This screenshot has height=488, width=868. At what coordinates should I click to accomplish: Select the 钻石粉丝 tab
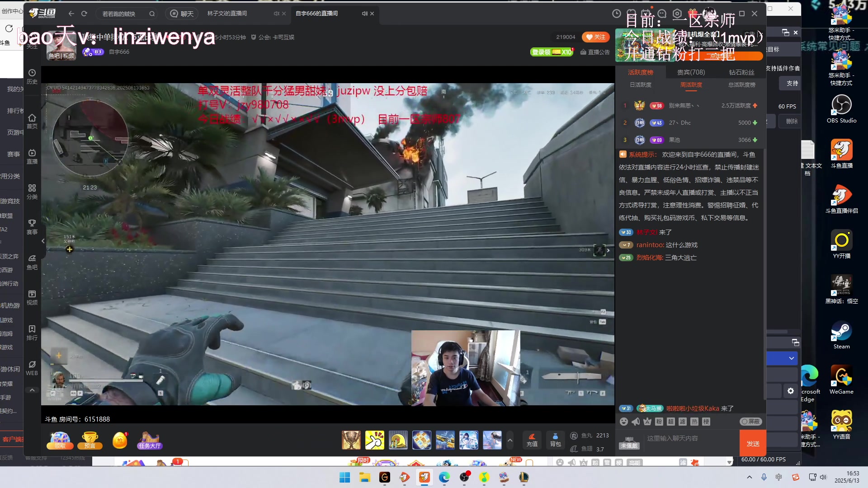tap(741, 72)
